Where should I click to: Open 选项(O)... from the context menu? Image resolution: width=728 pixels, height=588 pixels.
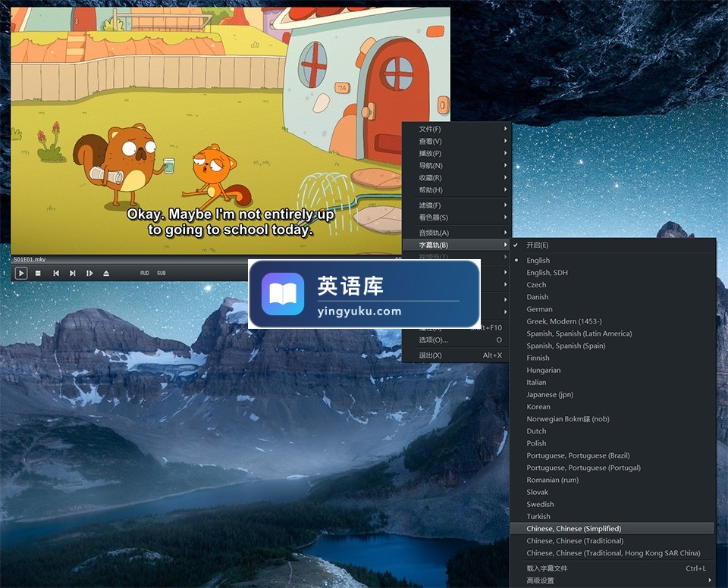tap(457, 339)
